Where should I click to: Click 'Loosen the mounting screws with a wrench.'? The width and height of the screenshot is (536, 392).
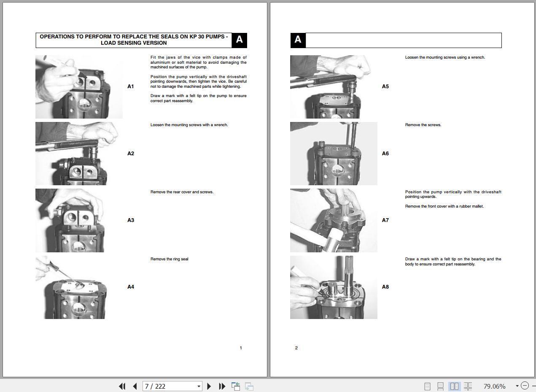coord(189,125)
